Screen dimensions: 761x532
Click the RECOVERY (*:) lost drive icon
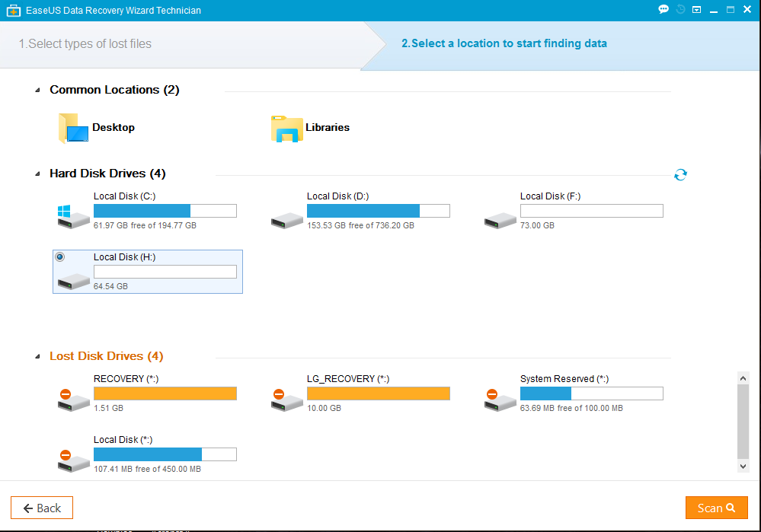tap(73, 400)
